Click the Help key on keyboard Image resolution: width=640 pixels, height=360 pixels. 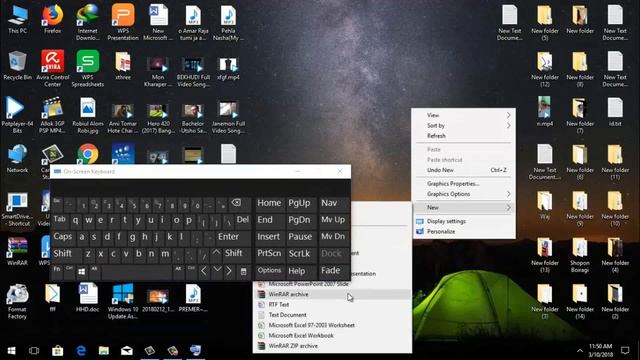pyautogui.click(x=300, y=271)
